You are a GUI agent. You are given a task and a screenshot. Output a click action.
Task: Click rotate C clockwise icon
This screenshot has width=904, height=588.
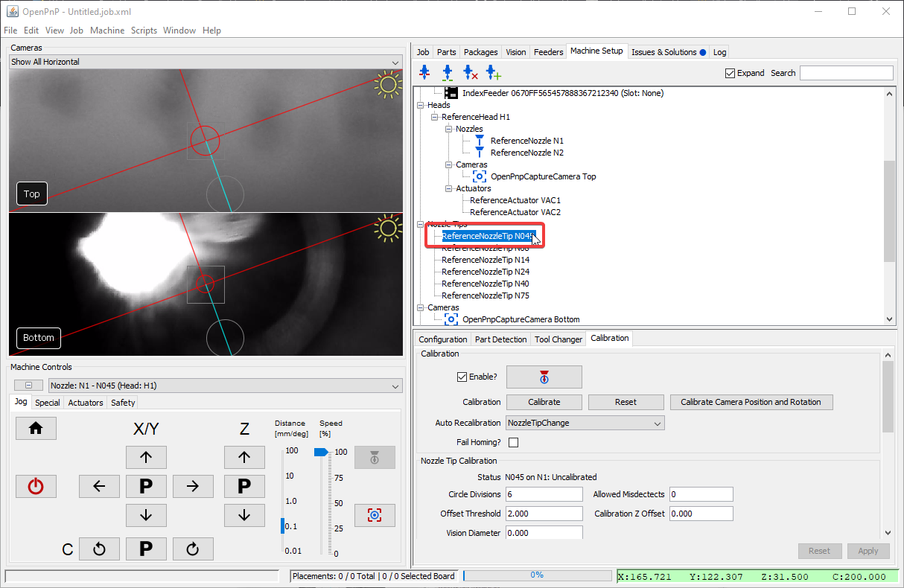coord(193,549)
